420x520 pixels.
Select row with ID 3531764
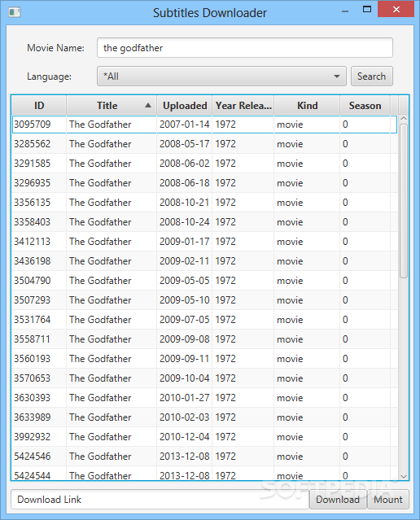[x=204, y=320]
